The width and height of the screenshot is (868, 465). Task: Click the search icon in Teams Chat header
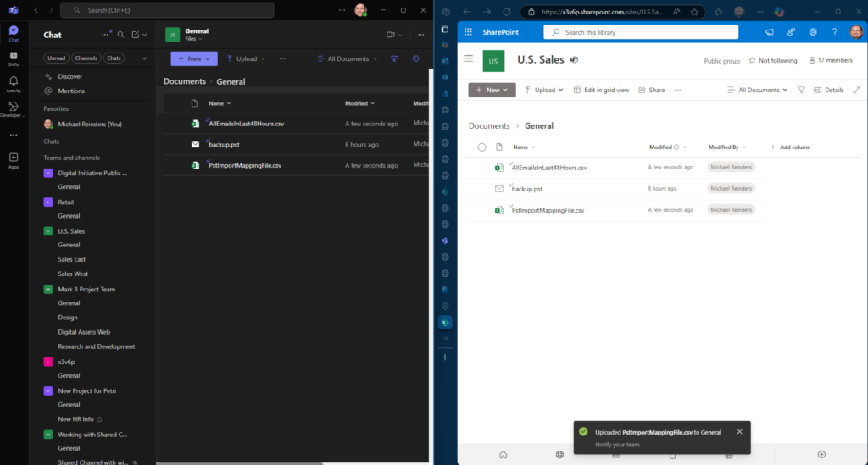[x=120, y=35]
